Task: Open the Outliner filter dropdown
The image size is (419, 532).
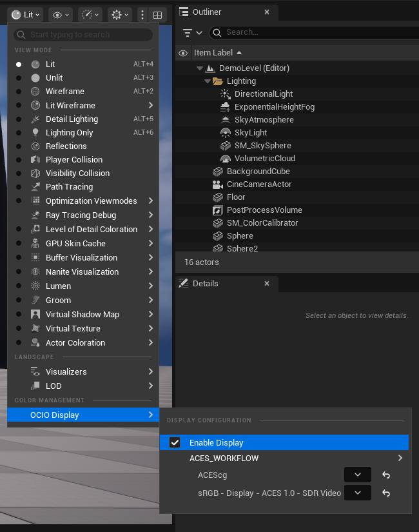Action: 192,33
